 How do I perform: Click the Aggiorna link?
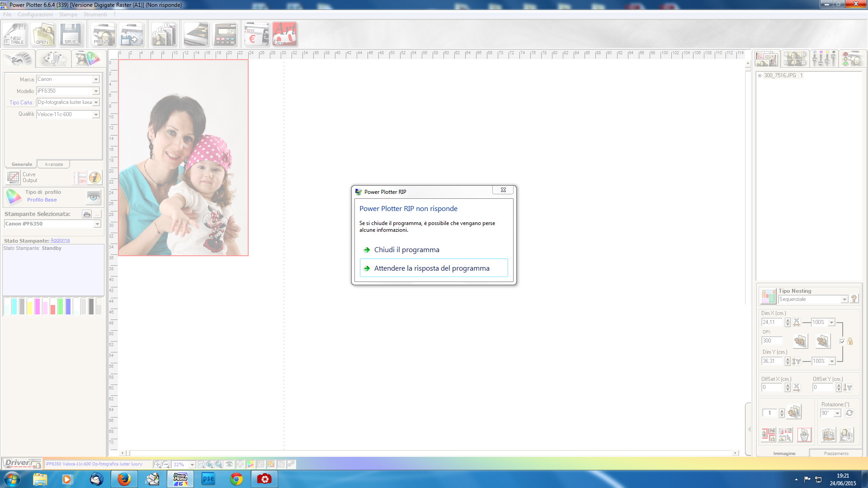pyautogui.click(x=60, y=240)
